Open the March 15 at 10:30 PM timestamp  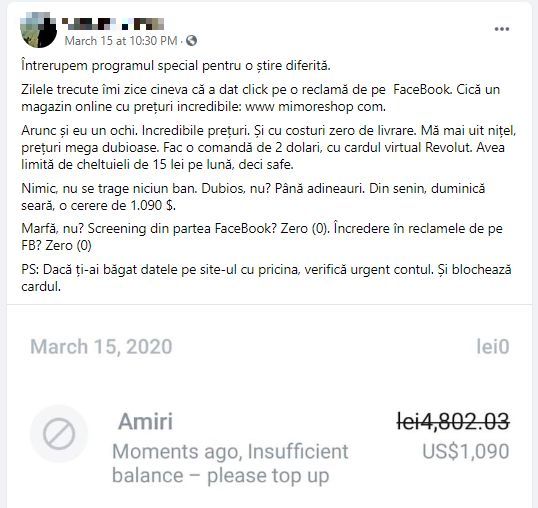point(121,41)
